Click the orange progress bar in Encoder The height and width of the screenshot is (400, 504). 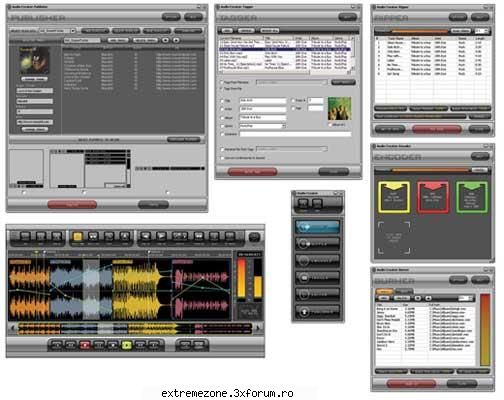[430, 170]
